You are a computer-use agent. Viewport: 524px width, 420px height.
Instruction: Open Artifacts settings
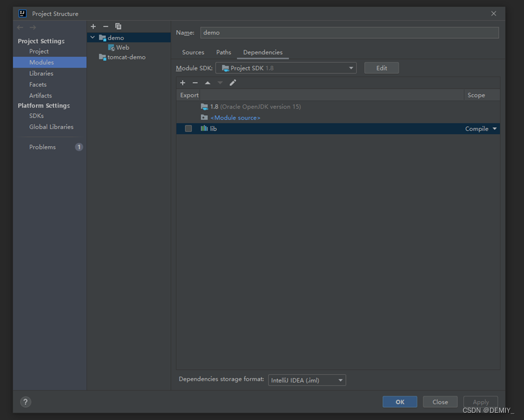(41, 96)
